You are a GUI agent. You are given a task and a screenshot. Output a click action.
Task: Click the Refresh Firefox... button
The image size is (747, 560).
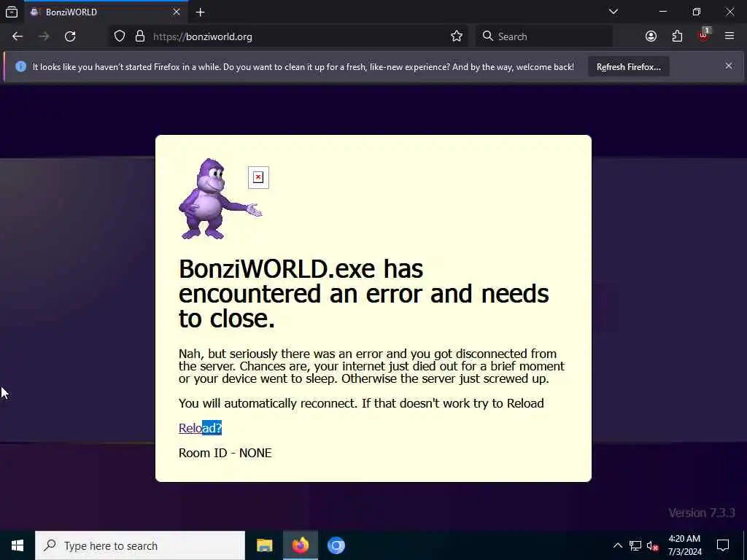(628, 66)
